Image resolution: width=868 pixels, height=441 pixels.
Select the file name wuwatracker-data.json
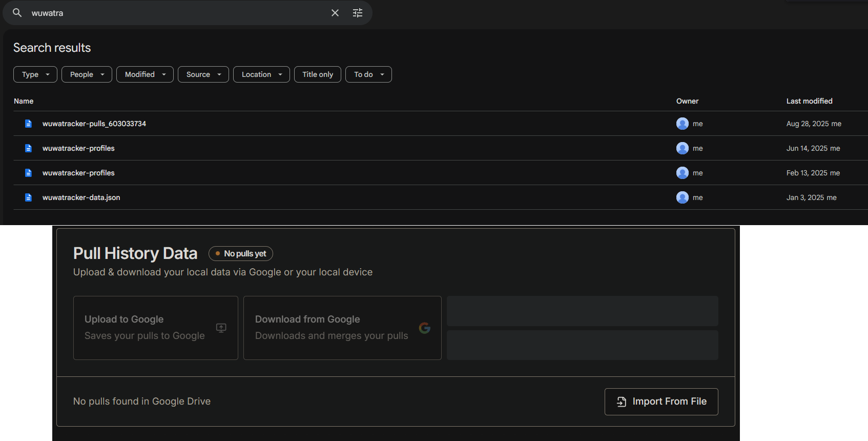[x=81, y=197]
